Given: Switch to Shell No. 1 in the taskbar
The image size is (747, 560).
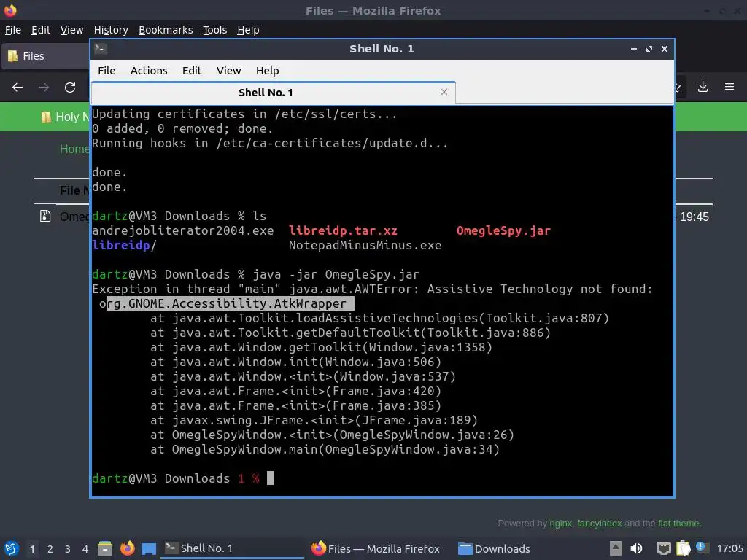Looking at the screenshot, I should tap(233, 548).
